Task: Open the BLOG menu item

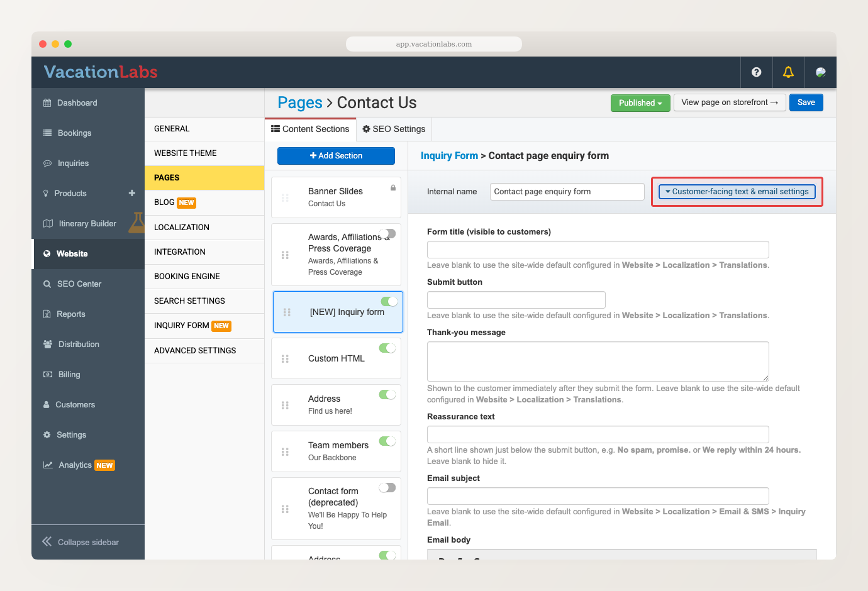Action: click(204, 202)
